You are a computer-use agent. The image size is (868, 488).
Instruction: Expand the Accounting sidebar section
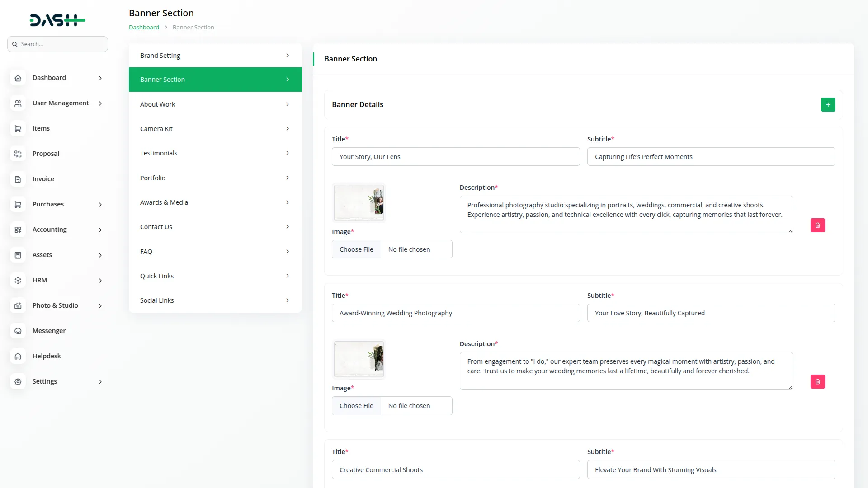pos(100,230)
